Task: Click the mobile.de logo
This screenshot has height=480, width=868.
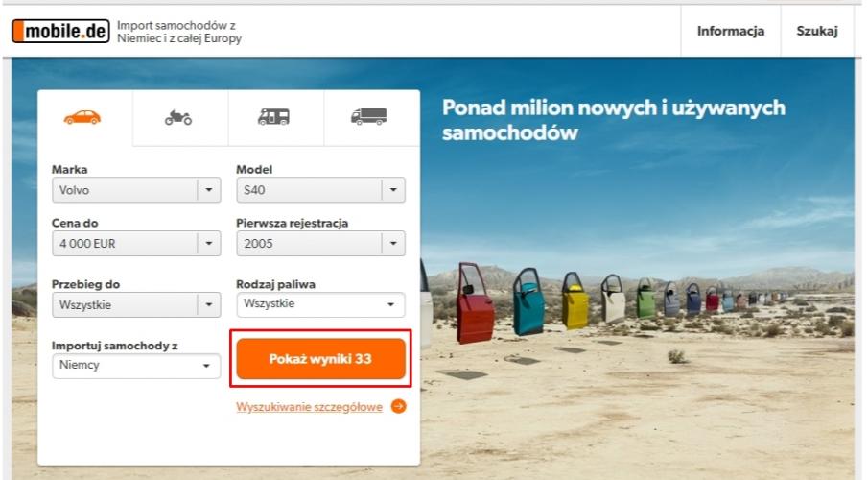Action: 60,32
